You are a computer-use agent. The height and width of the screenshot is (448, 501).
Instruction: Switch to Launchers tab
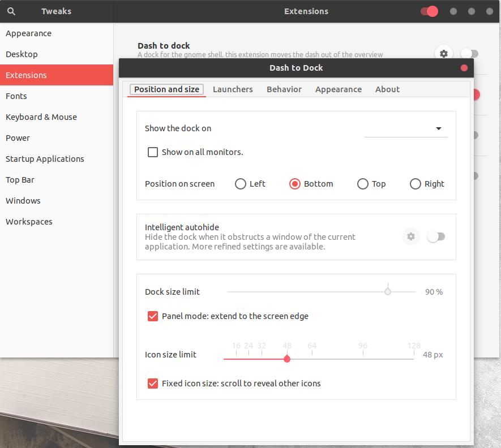[233, 89]
